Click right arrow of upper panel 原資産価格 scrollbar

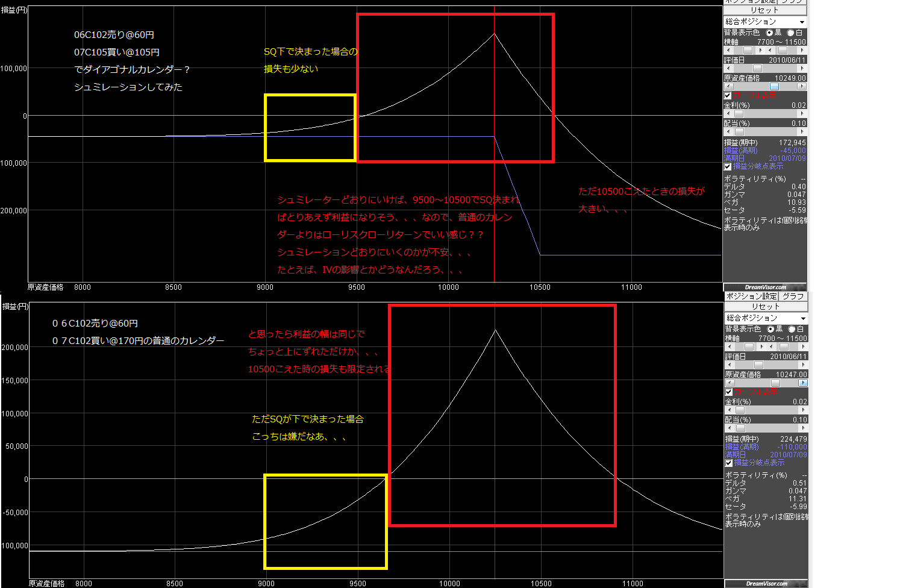pos(802,87)
